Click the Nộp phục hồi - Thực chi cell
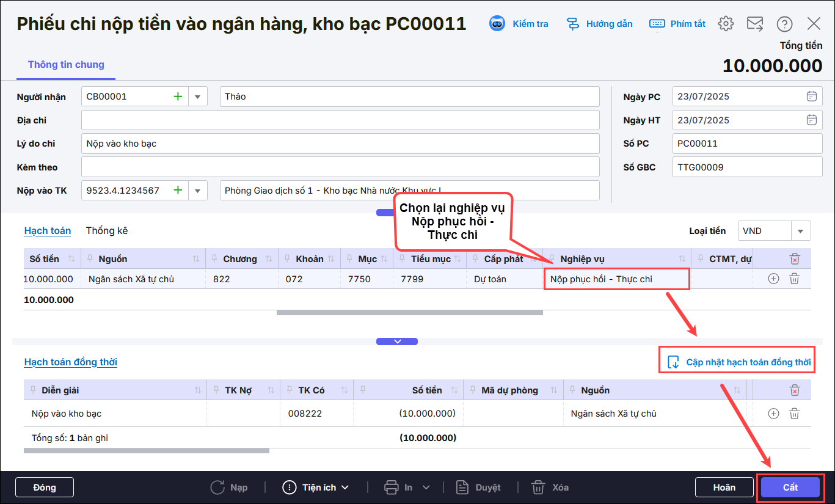The width and height of the screenshot is (835, 504). [x=616, y=279]
